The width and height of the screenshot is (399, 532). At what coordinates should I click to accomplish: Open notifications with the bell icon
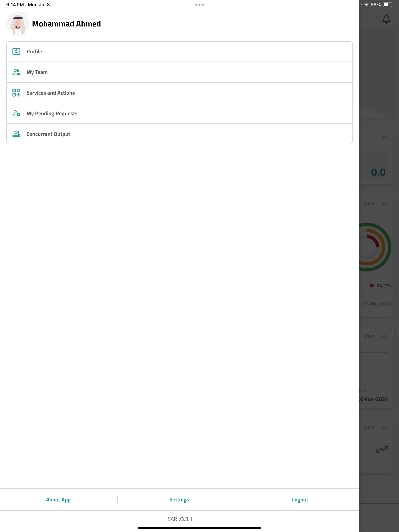(386, 19)
